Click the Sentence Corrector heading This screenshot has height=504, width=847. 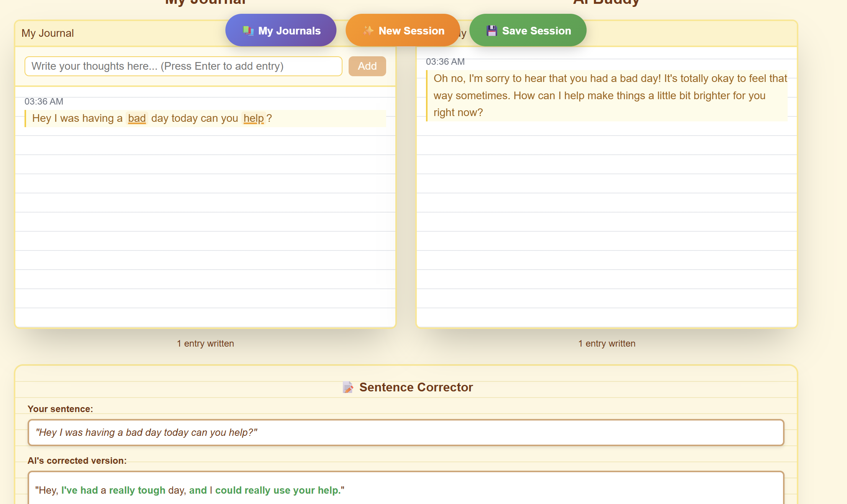[416, 387]
